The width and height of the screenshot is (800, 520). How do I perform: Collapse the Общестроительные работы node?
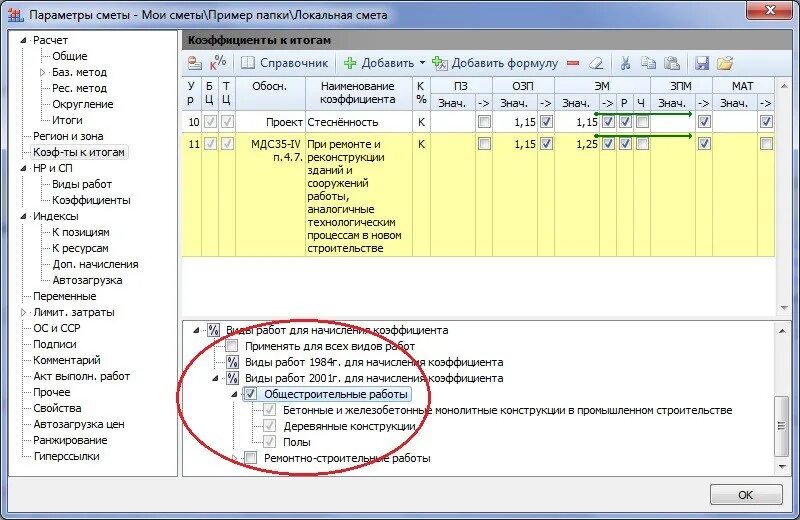tap(234, 394)
